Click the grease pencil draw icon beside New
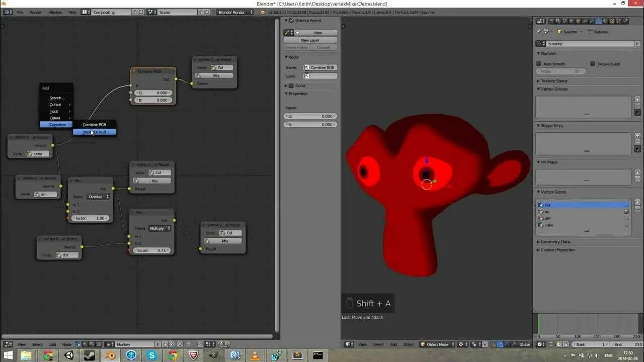Viewport: 644px width, 362px height. 288,33
